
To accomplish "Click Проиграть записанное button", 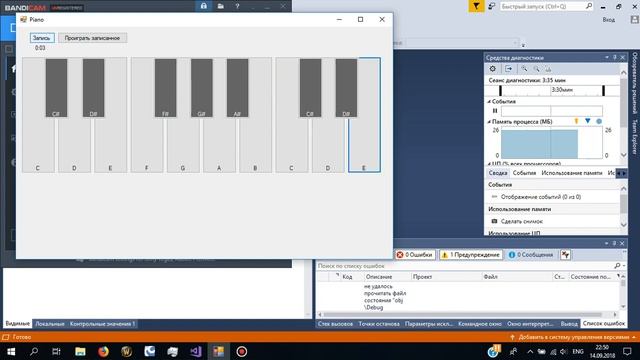I will click(92, 38).
